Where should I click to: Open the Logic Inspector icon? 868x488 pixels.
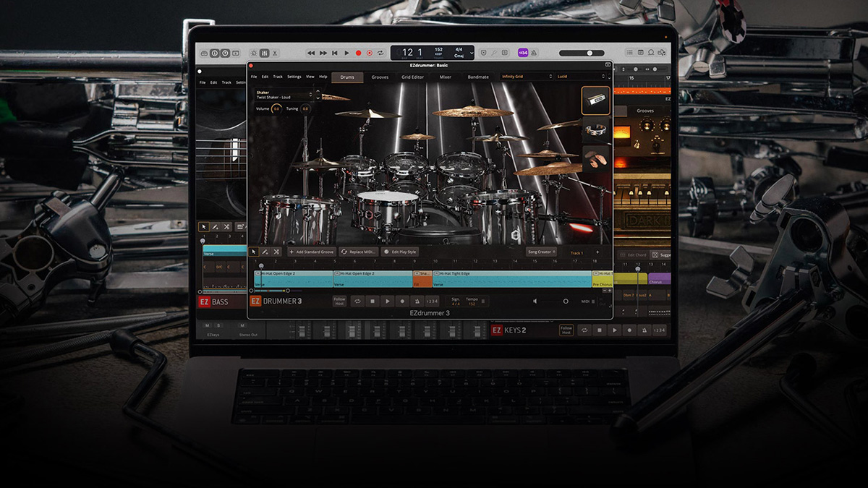point(214,53)
